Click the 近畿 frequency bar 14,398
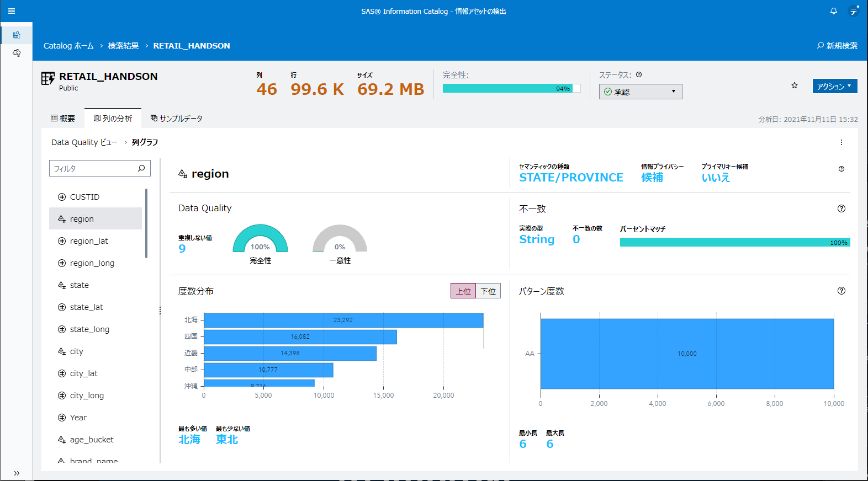This screenshot has height=481, width=868. [x=290, y=353]
